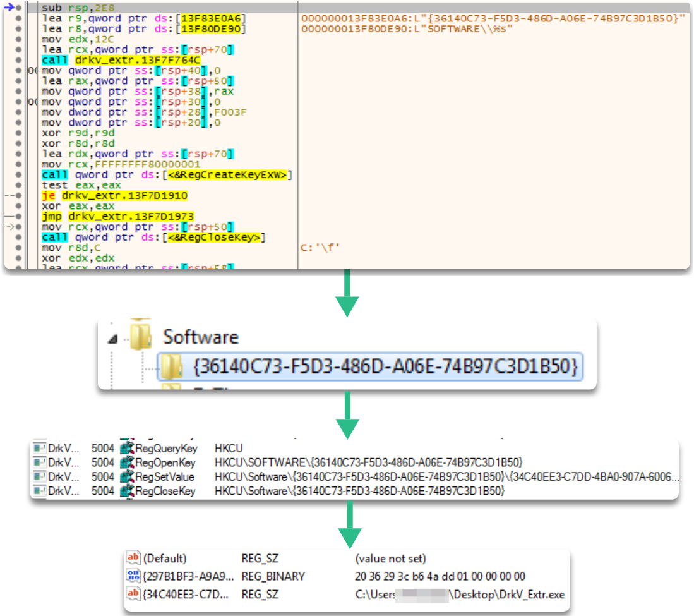Click the registry icon on the RegSetValue row
694x616 pixels.
(127, 476)
